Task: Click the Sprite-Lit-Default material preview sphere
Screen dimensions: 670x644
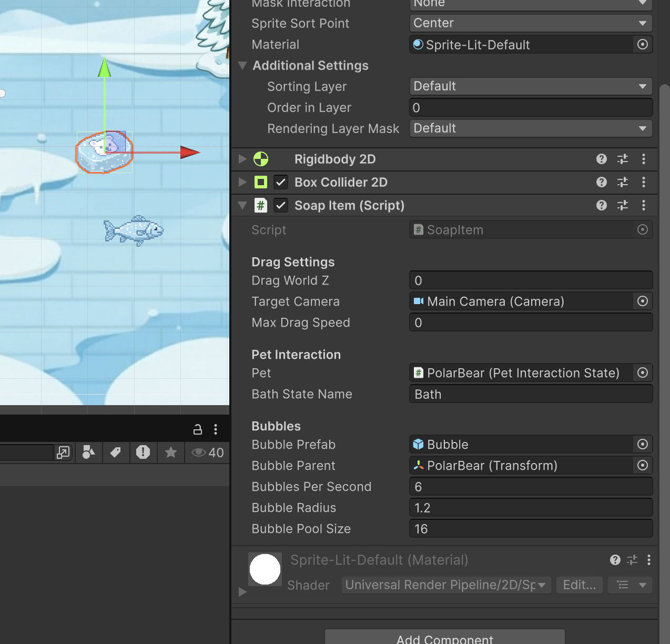Action: [x=265, y=569]
